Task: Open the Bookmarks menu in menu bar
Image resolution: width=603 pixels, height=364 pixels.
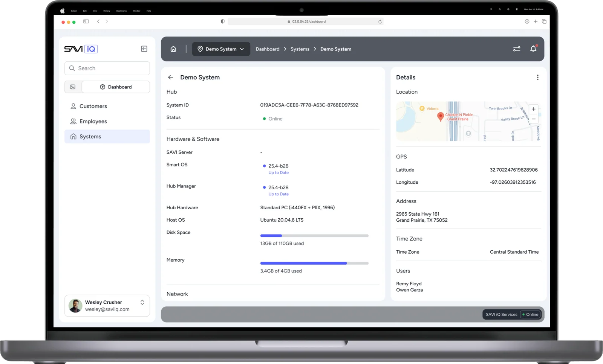Action: click(x=121, y=11)
